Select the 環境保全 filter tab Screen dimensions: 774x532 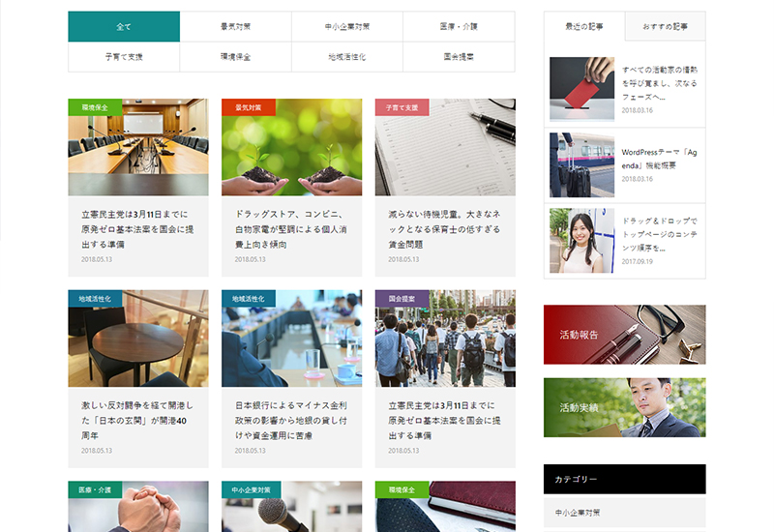tap(235, 57)
